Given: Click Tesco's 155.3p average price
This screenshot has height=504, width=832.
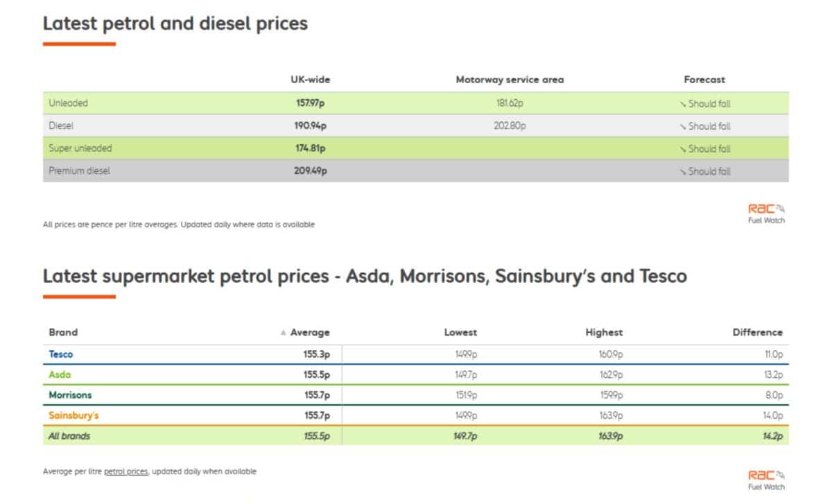Looking at the screenshot, I should click(318, 354).
